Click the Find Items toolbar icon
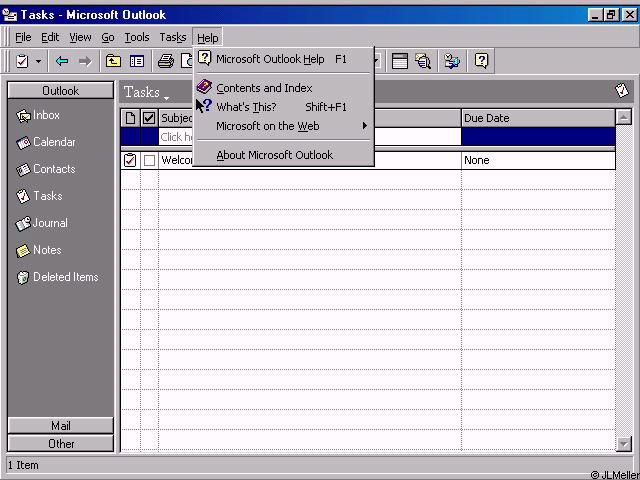 423,61
